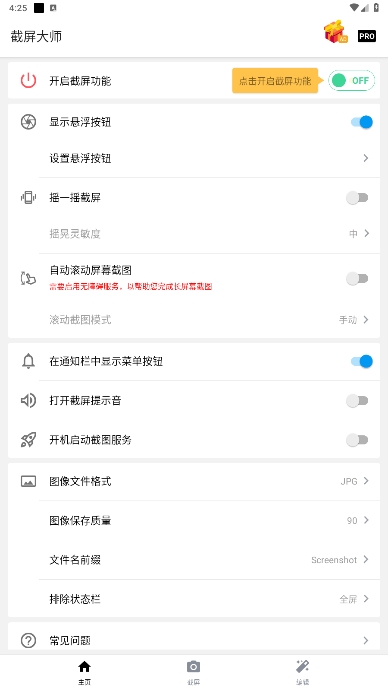Screen dimensions: 388x691
Task: Enable the 摇一摇截屏 switch
Action: (357, 198)
